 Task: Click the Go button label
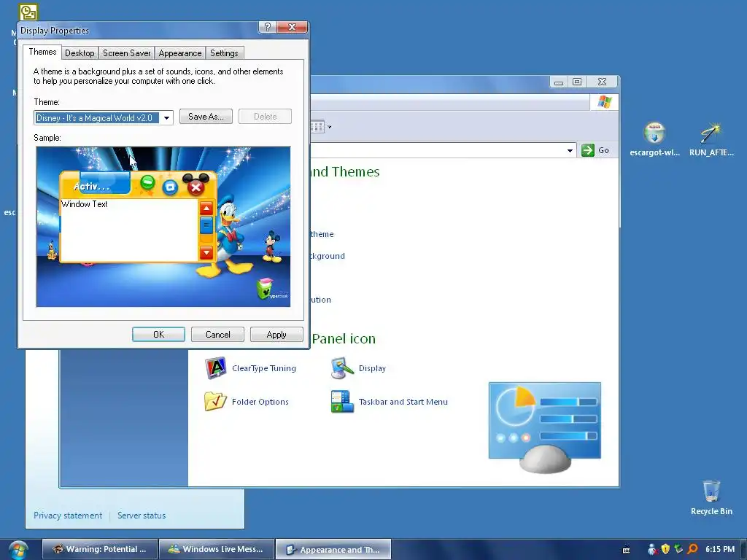coord(603,150)
